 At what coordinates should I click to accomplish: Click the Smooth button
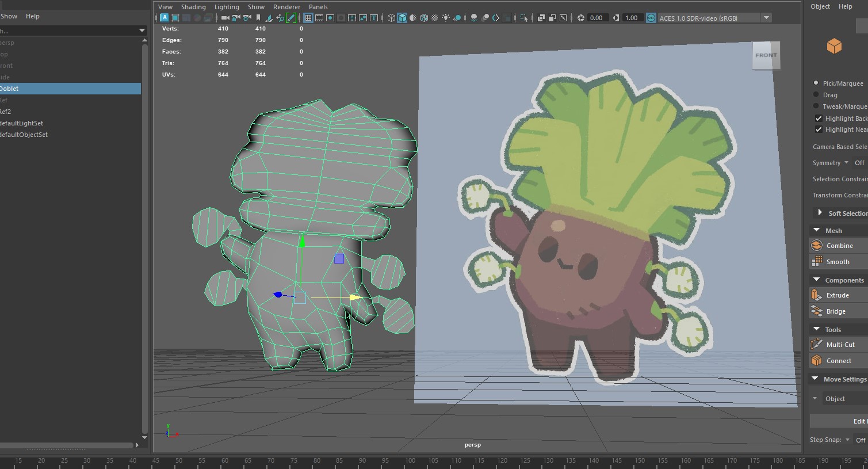(x=838, y=262)
